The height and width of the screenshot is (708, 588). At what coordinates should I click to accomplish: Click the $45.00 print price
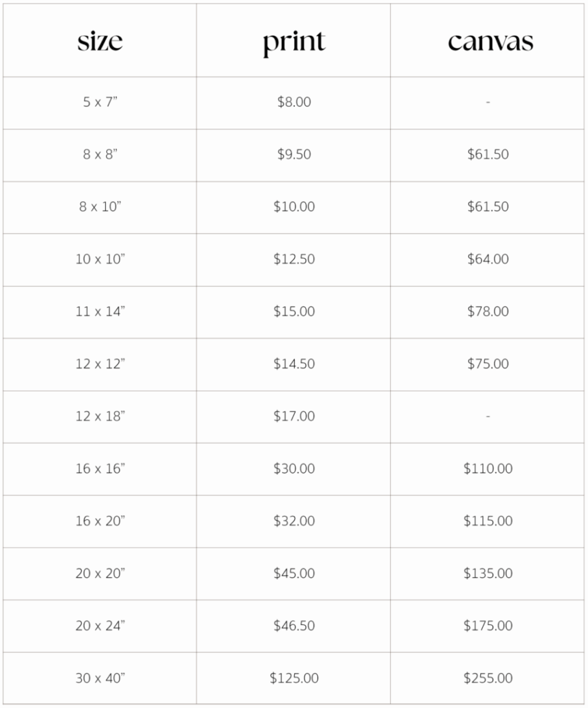294,573
